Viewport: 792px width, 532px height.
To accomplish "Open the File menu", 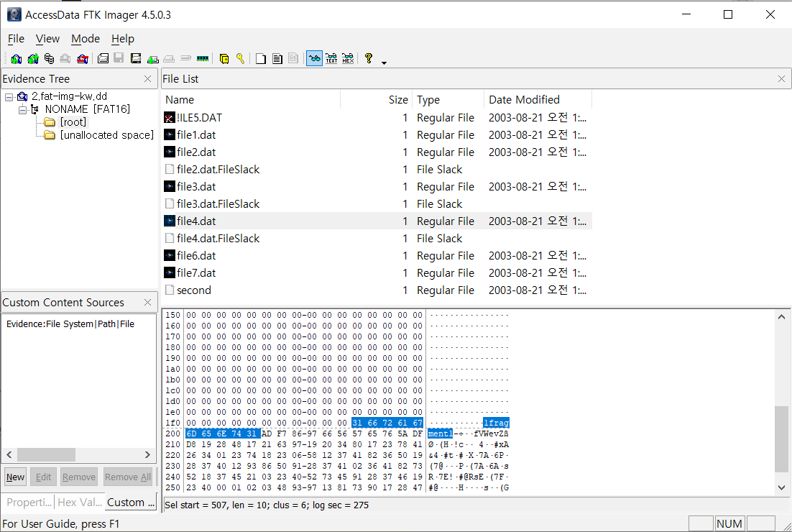I will pos(16,39).
